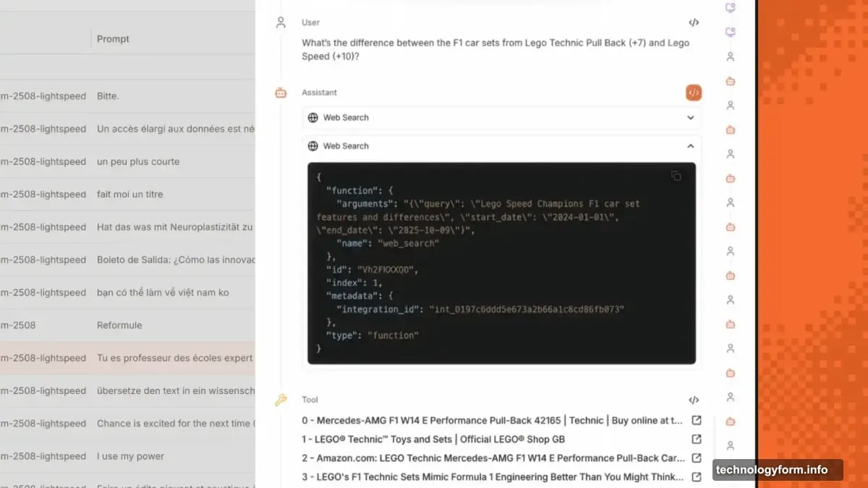Click the User avatar icon beside the message
This screenshot has width=868, height=488.
click(x=281, y=22)
